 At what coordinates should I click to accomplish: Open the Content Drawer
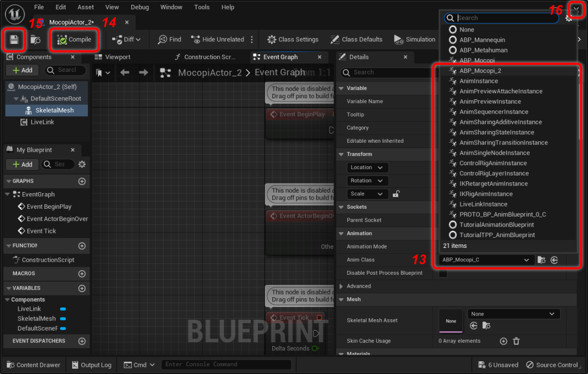tap(33, 365)
